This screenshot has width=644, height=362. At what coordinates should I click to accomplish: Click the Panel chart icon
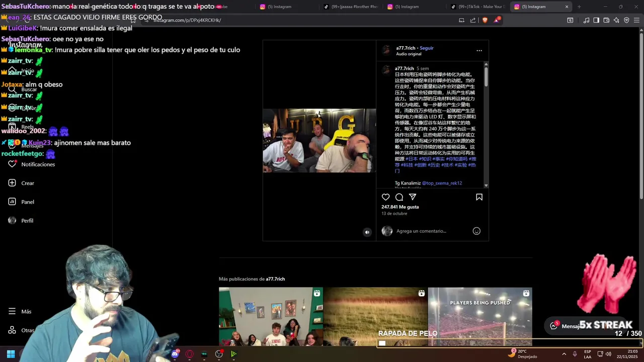[x=12, y=202]
